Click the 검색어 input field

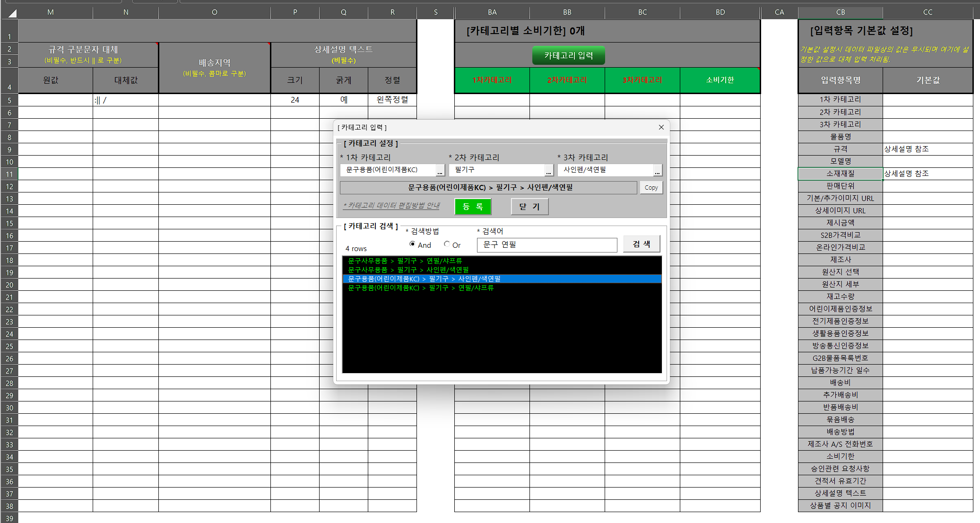coord(546,244)
